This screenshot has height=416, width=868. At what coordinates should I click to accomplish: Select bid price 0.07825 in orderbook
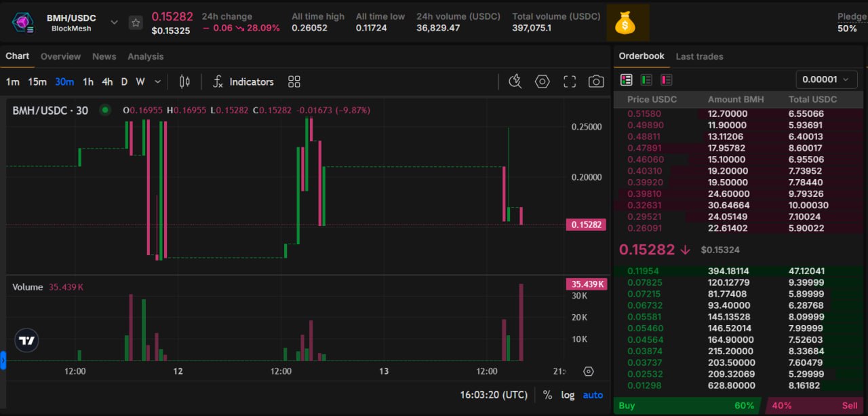[644, 282]
